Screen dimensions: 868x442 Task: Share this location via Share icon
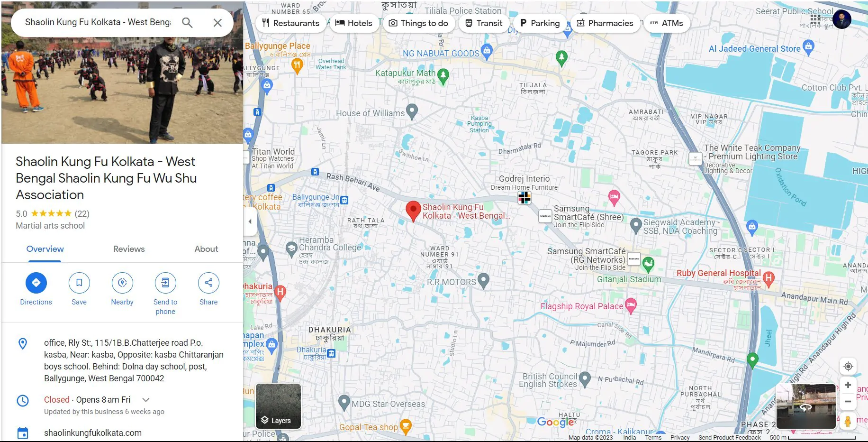(x=208, y=283)
